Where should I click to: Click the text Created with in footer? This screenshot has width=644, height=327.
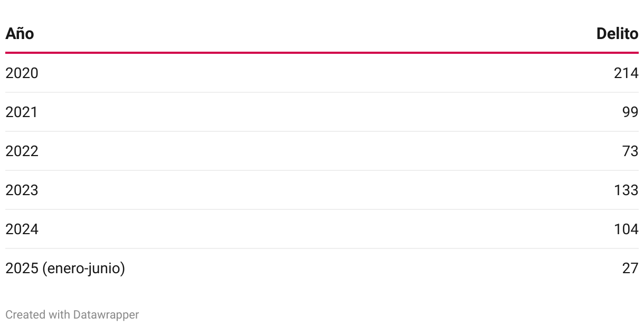coord(38,315)
